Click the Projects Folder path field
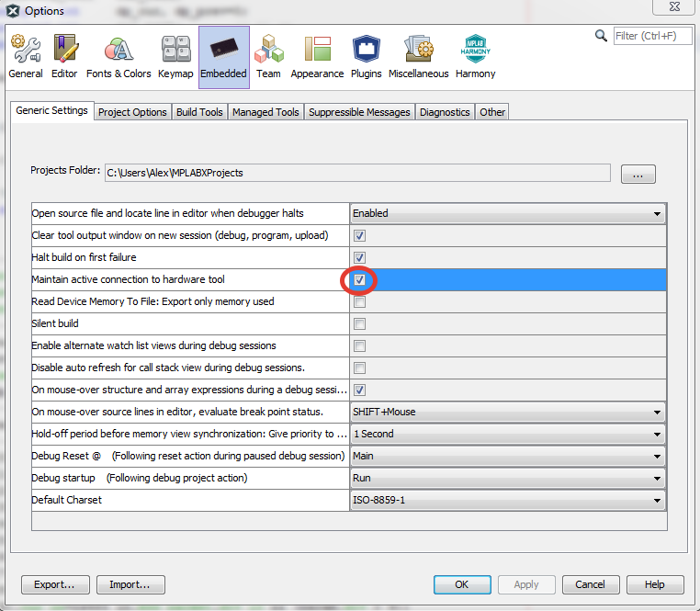 coord(356,173)
